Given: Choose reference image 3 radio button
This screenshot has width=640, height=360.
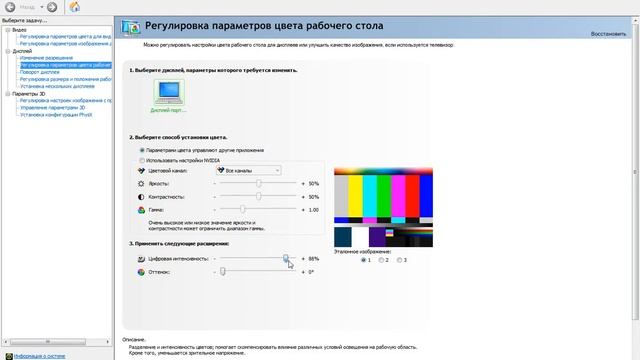Looking at the screenshot, I should point(399,260).
